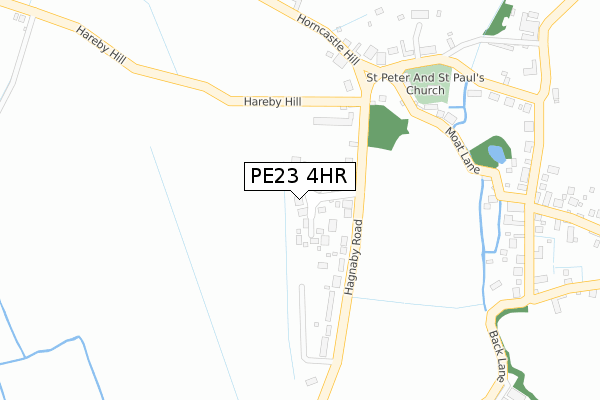Image resolution: width=600 pixels, height=400 pixels.
Task: Click the St Peter And St Paul's Church label
Action: click(425, 84)
